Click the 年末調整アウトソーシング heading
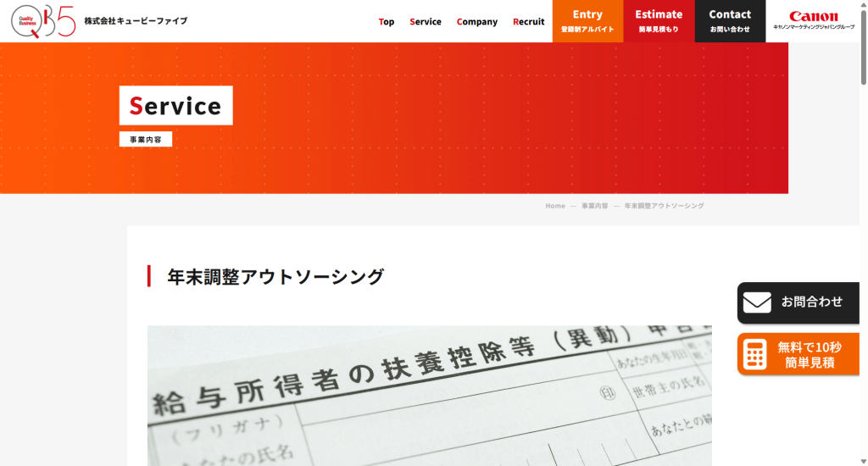868x466 pixels. click(x=275, y=277)
